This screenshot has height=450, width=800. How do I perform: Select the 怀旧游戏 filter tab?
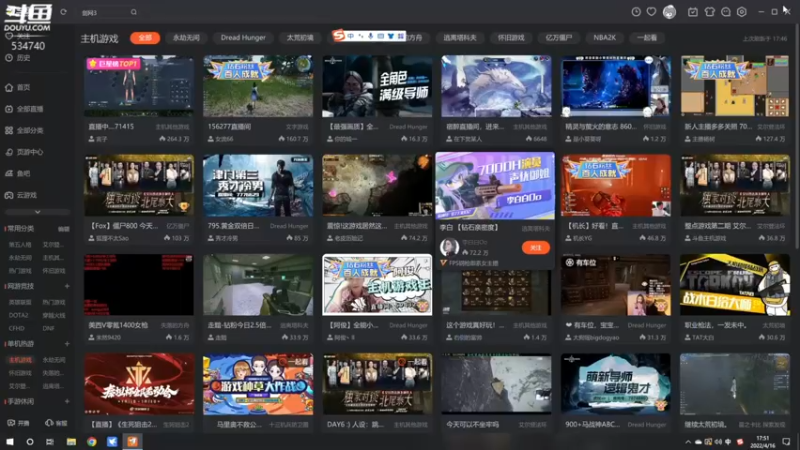(511, 38)
